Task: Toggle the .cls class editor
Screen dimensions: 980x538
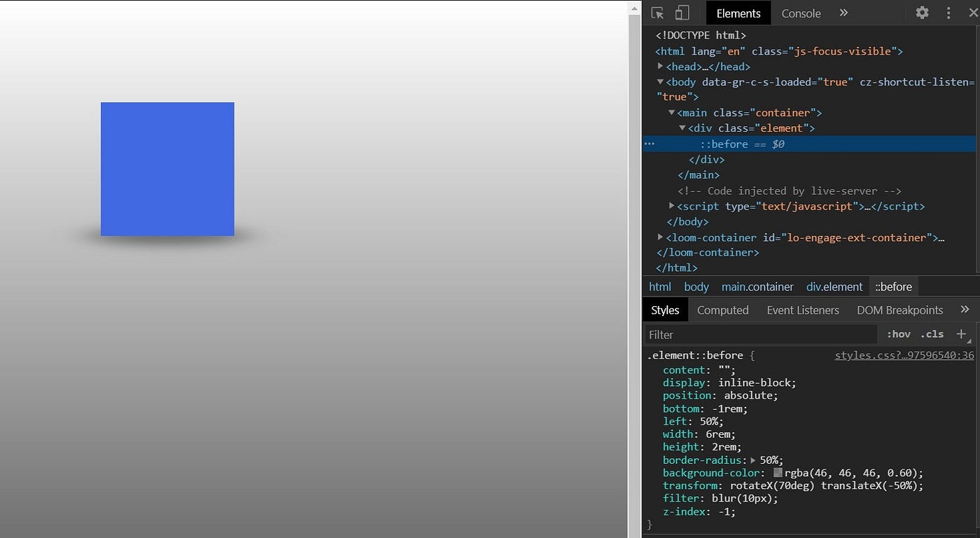Action: [932, 334]
